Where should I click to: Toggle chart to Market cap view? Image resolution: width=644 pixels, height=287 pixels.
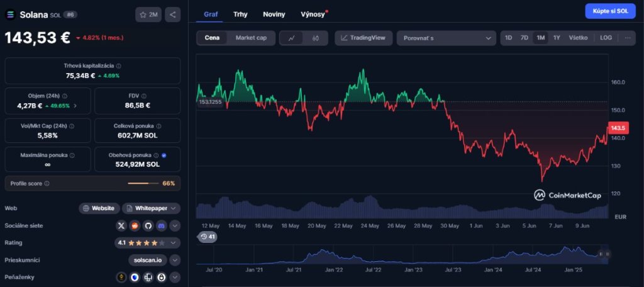tap(251, 38)
